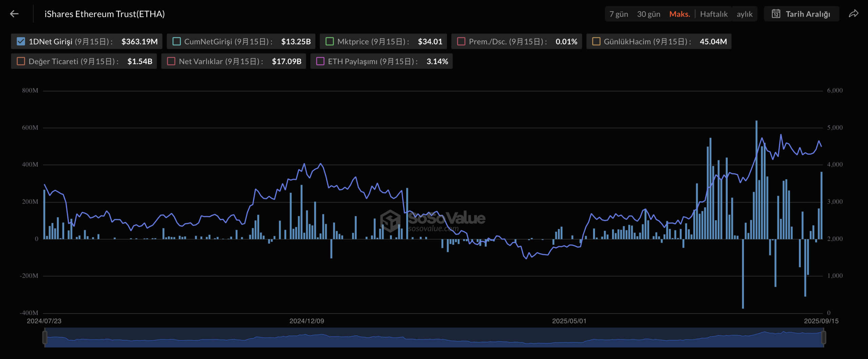Click the 2024/07/23 x-axis date label
The image size is (868, 359).
pyautogui.click(x=44, y=321)
